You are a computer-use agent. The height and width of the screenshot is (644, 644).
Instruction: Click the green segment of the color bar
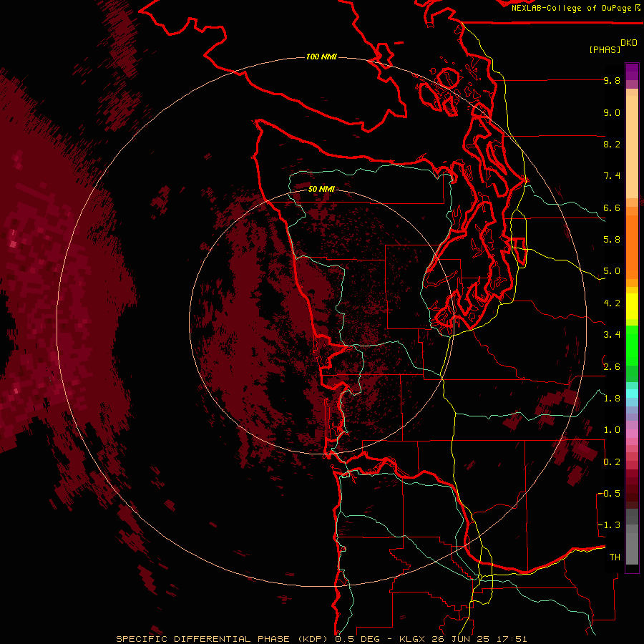(632, 346)
